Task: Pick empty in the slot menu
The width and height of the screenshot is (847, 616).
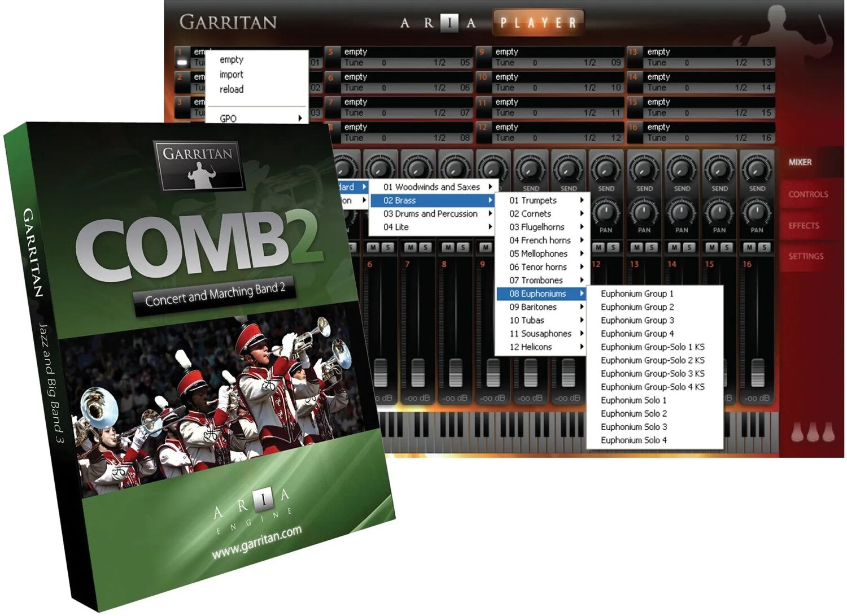Action: [x=232, y=60]
